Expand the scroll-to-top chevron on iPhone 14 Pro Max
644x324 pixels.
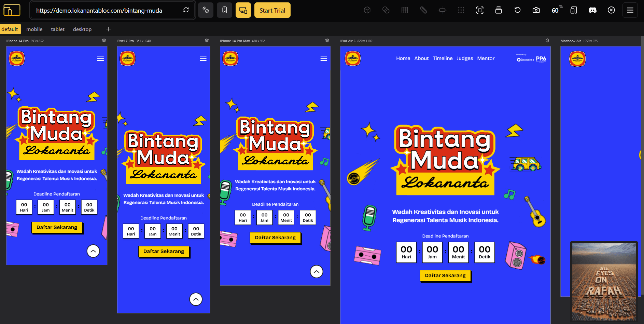317,271
